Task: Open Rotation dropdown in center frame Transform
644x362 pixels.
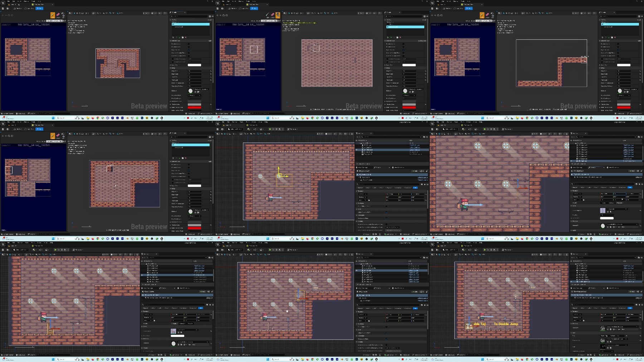Action: tap(362, 197)
